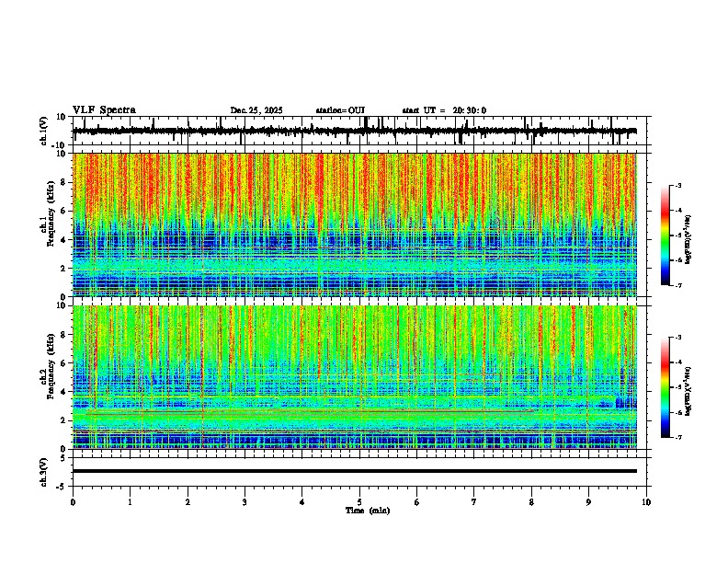Click the "-3" label on ch.1 color scale
This screenshot has width=728, height=563.
(678, 185)
